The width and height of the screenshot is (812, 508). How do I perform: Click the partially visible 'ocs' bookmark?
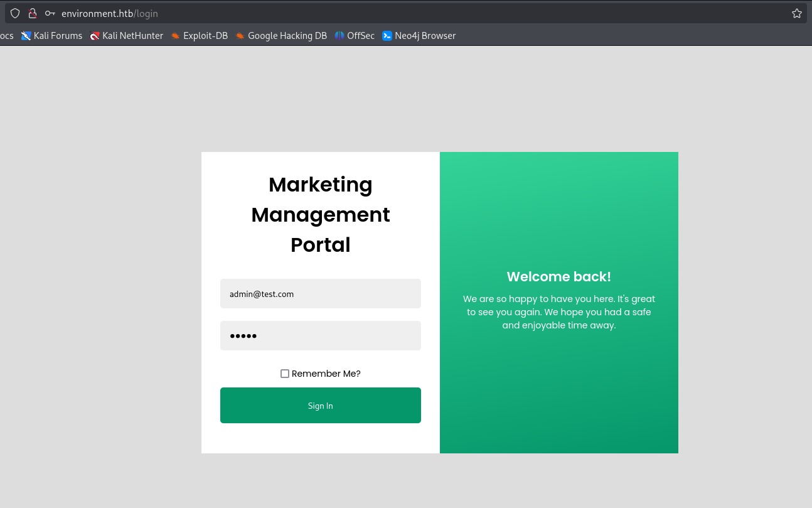pyautogui.click(x=6, y=36)
